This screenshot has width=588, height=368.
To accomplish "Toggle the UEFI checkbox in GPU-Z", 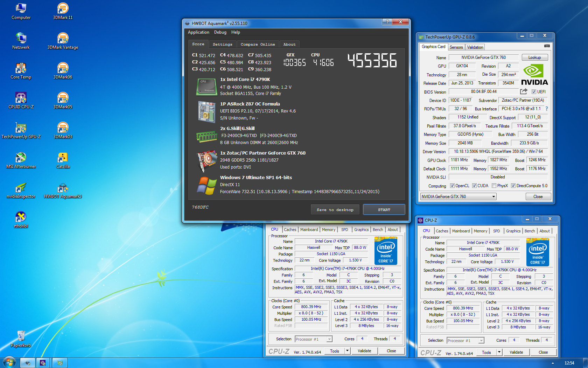I will click(534, 92).
